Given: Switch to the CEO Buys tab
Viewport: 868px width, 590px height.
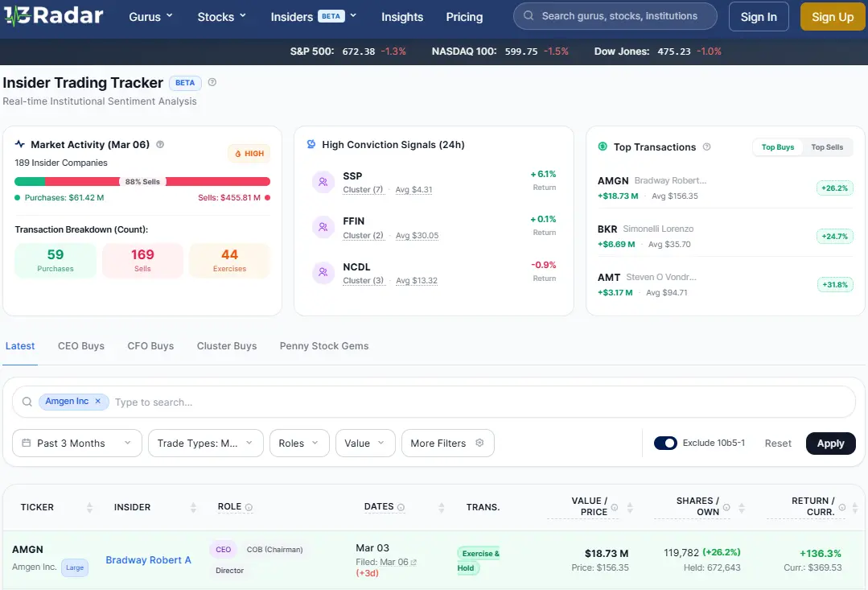Looking at the screenshot, I should point(81,346).
